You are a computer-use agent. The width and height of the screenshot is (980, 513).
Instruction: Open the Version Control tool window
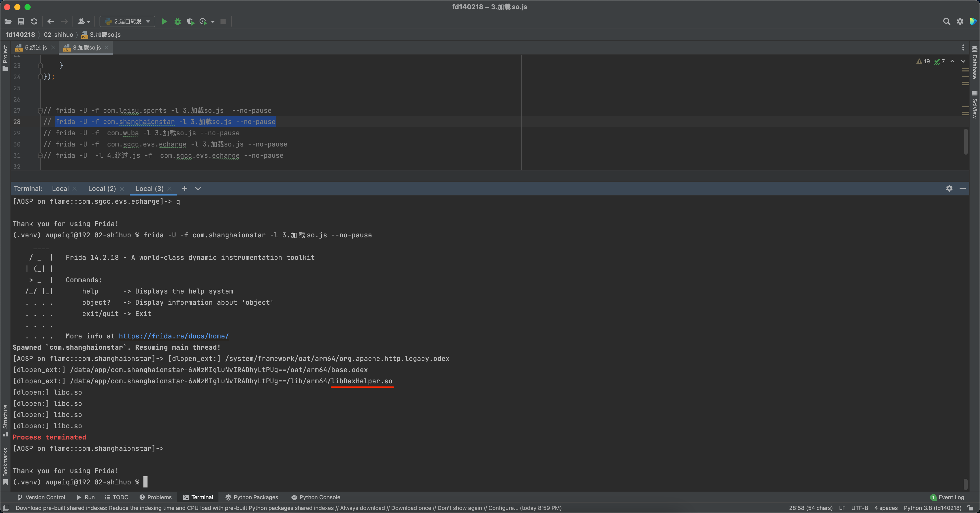click(41, 497)
